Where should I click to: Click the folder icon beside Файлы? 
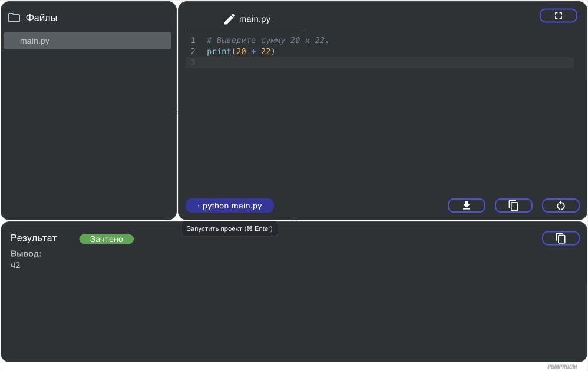[14, 18]
